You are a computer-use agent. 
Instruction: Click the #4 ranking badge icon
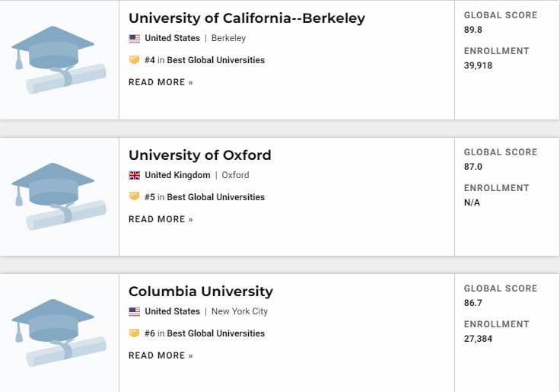[x=134, y=59]
